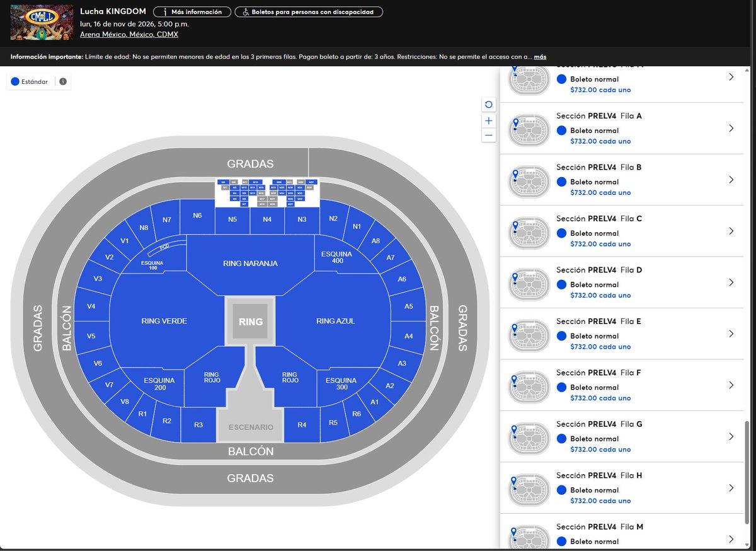Reset the seat map view
756x551 pixels.
[489, 105]
